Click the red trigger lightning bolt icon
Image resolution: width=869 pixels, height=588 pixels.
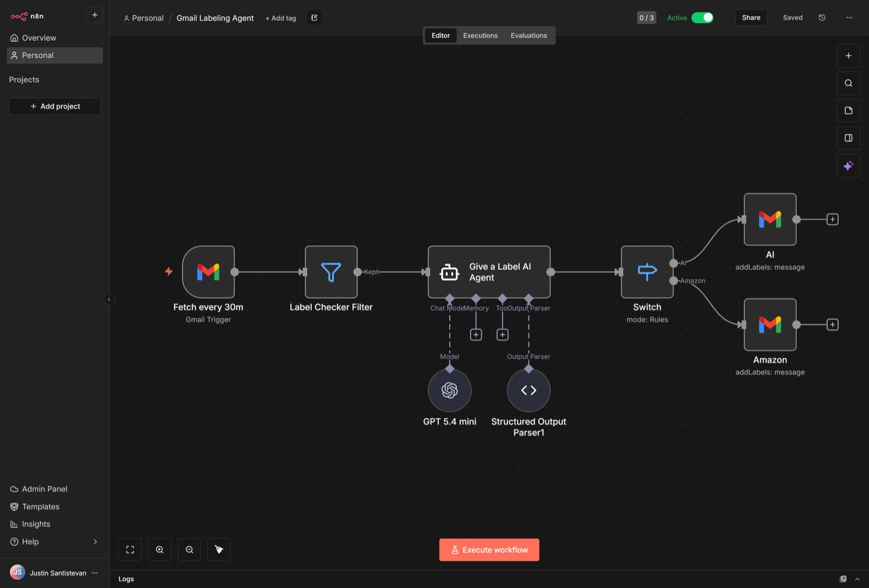tap(169, 271)
